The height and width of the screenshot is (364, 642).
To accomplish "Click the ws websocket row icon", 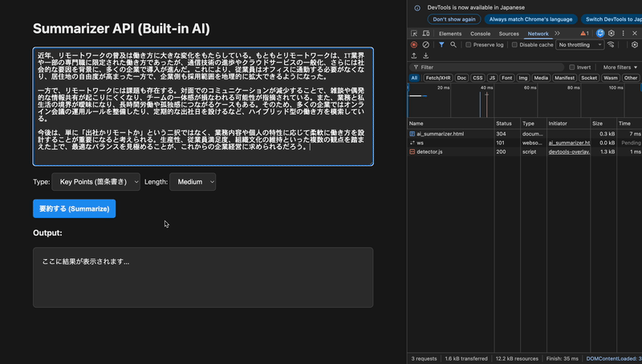I will click(412, 143).
